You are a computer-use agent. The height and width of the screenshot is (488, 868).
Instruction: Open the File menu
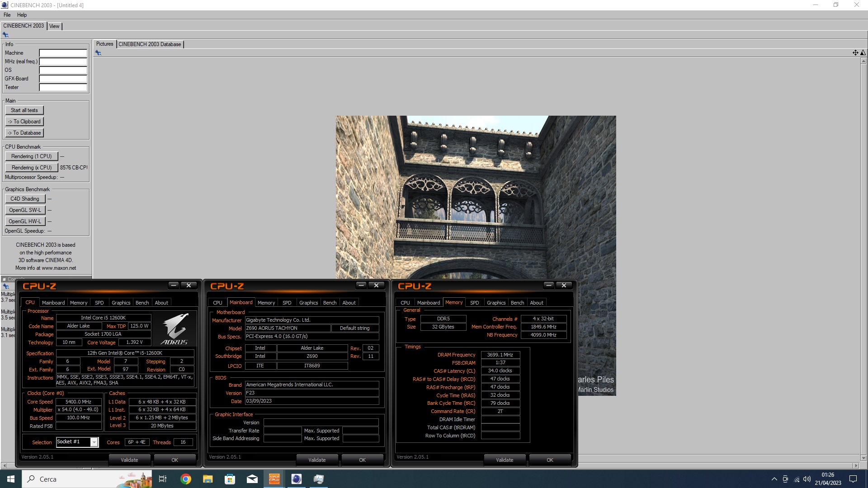tap(7, 15)
